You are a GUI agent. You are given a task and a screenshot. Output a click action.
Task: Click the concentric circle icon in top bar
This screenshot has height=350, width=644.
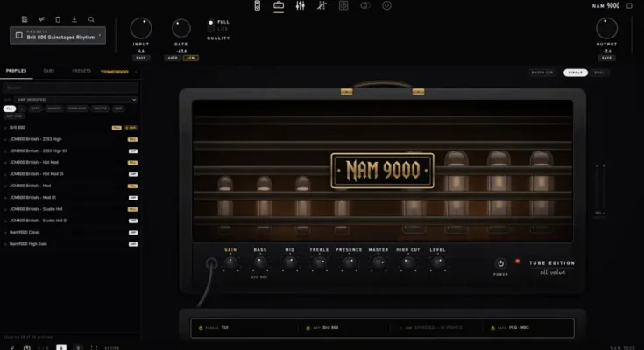(x=386, y=5)
